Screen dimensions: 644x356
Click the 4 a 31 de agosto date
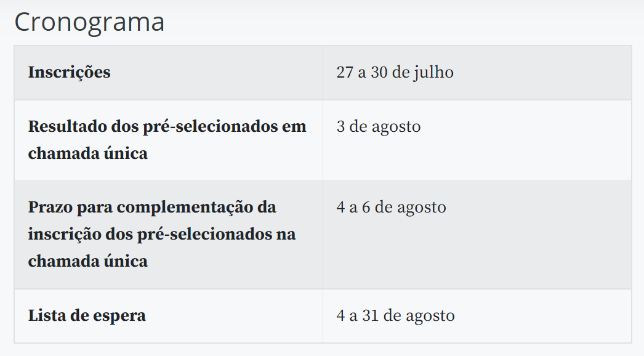[395, 316]
